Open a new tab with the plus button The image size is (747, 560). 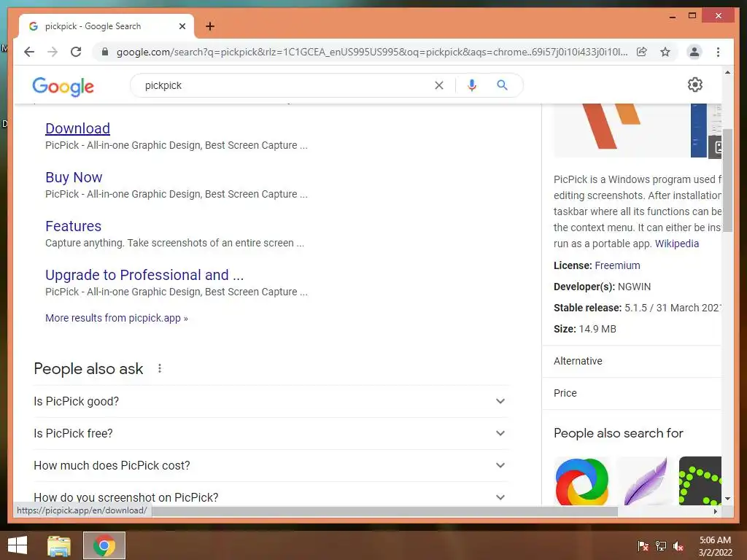point(210,26)
